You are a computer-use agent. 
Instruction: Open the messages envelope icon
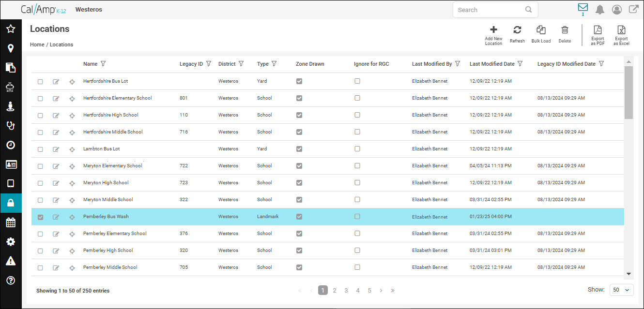click(x=583, y=8)
